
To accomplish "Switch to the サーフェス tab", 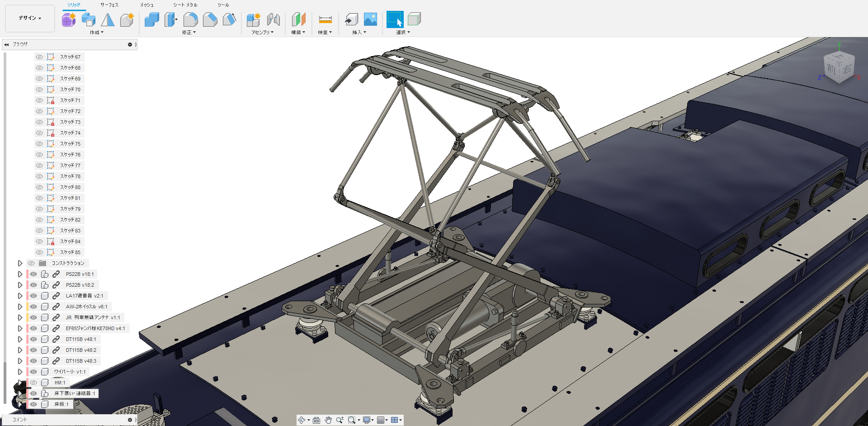I will (109, 5).
